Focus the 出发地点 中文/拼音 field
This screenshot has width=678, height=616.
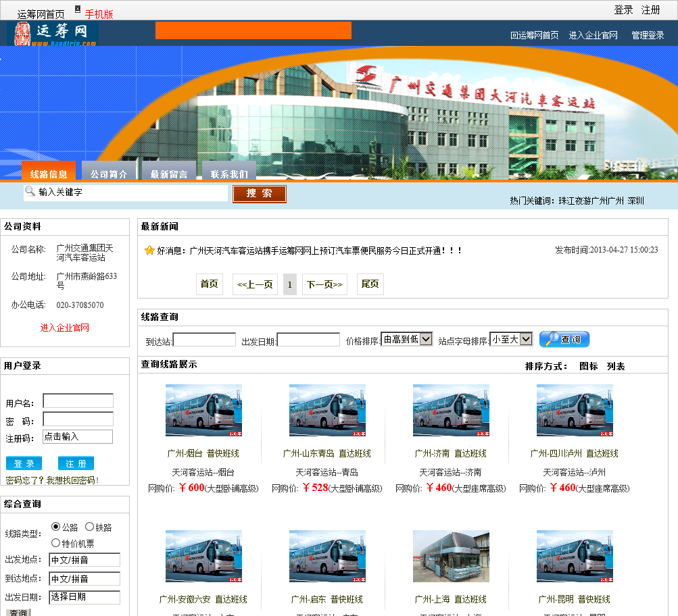tap(84, 560)
